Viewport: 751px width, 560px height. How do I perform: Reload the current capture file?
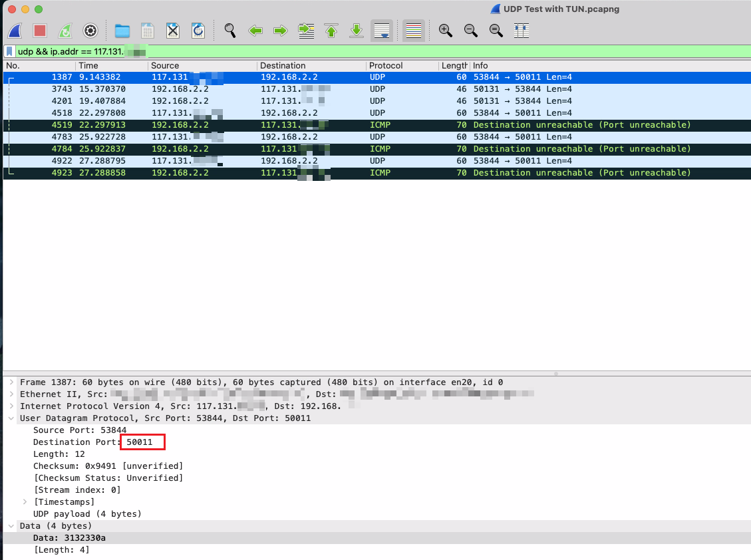click(198, 31)
